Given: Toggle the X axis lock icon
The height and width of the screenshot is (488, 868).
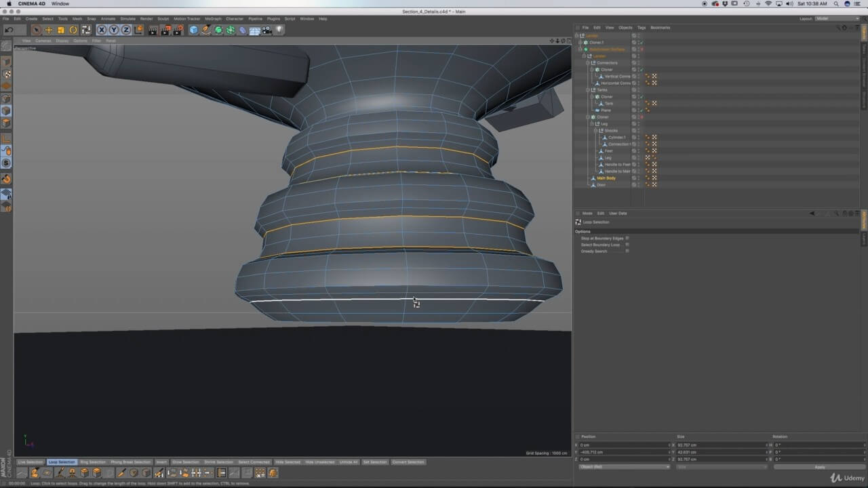Looking at the screenshot, I should coord(102,30).
